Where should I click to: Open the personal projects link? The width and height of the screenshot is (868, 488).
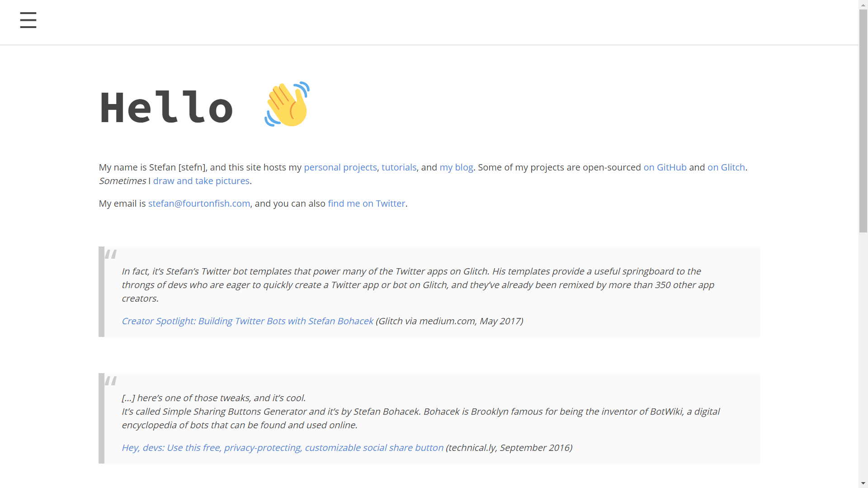(x=340, y=167)
